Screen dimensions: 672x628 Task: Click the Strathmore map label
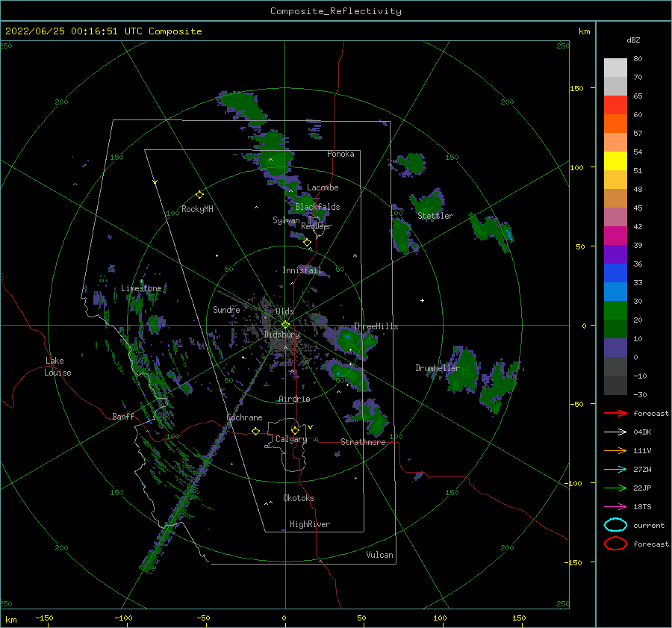point(363,442)
